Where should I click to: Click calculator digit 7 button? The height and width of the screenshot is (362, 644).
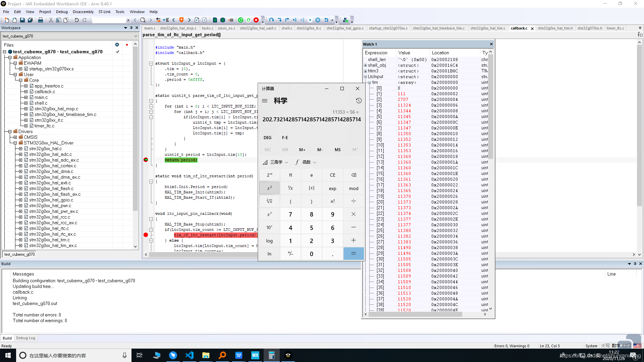pos(290,215)
